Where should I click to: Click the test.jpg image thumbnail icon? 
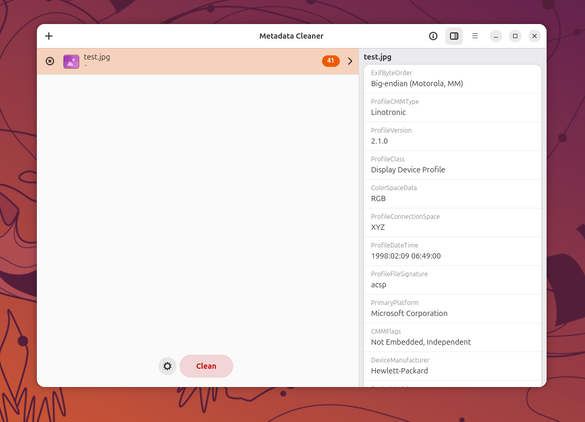click(71, 61)
